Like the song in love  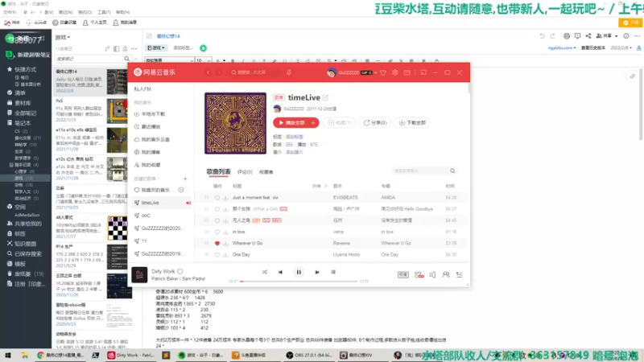(x=217, y=232)
